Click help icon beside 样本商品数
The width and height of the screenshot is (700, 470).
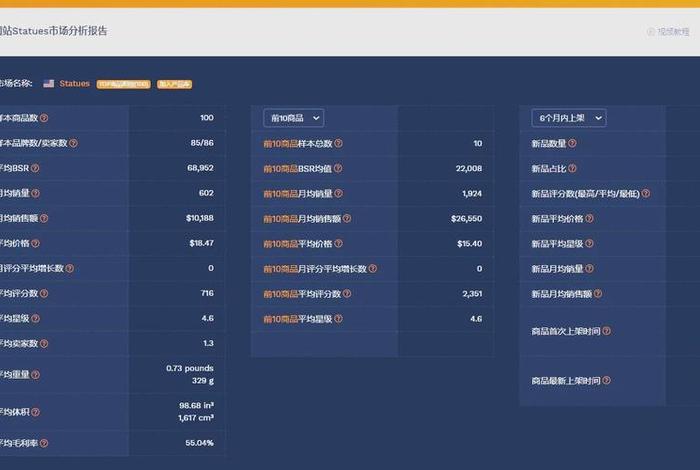pyautogui.click(x=44, y=118)
